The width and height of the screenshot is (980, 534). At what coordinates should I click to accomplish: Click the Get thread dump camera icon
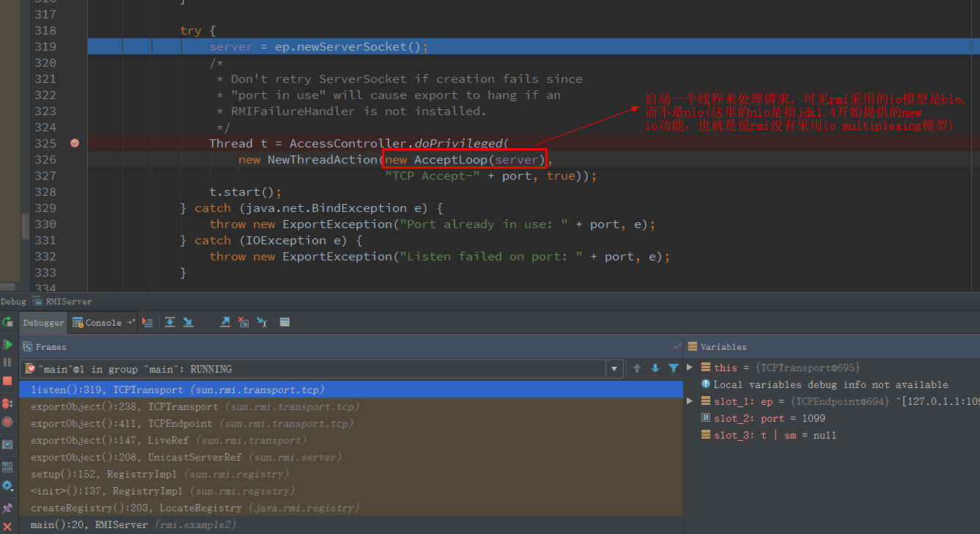click(7, 445)
